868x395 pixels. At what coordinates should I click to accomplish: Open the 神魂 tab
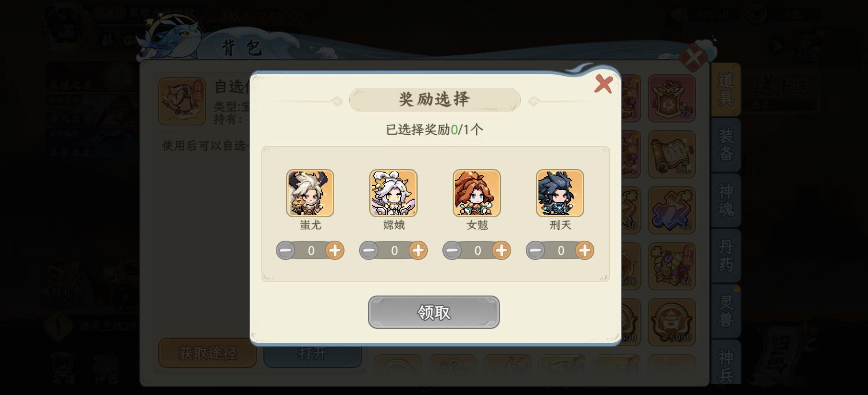point(726,200)
